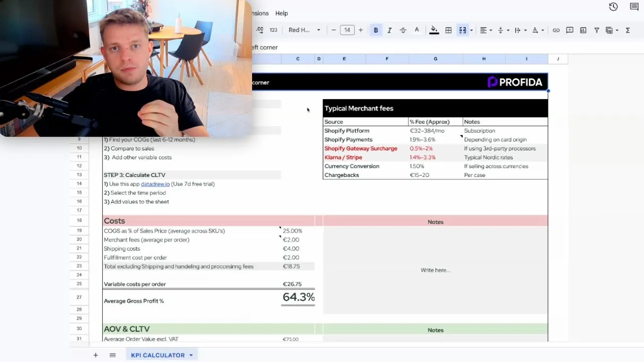Image resolution: width=644 pixels, height=362 pixels.
Task: Decrease font size with minus button
Action: click(x=334, y=30)
